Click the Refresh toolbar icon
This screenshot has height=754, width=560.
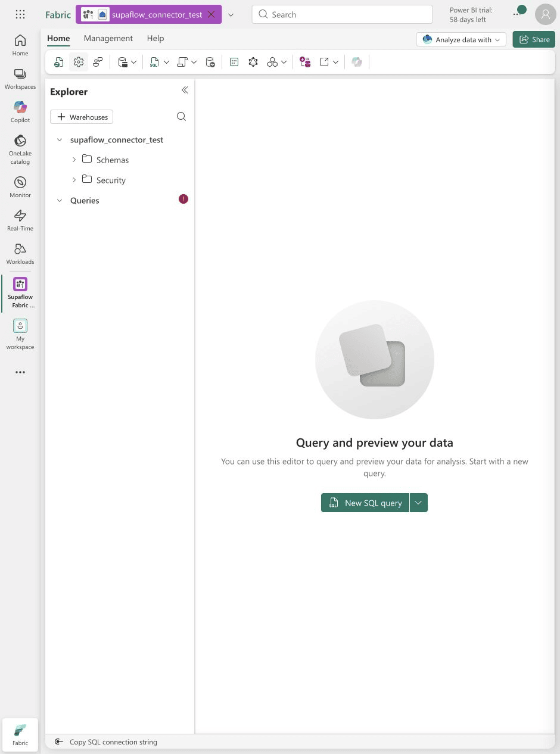[59, 62]
